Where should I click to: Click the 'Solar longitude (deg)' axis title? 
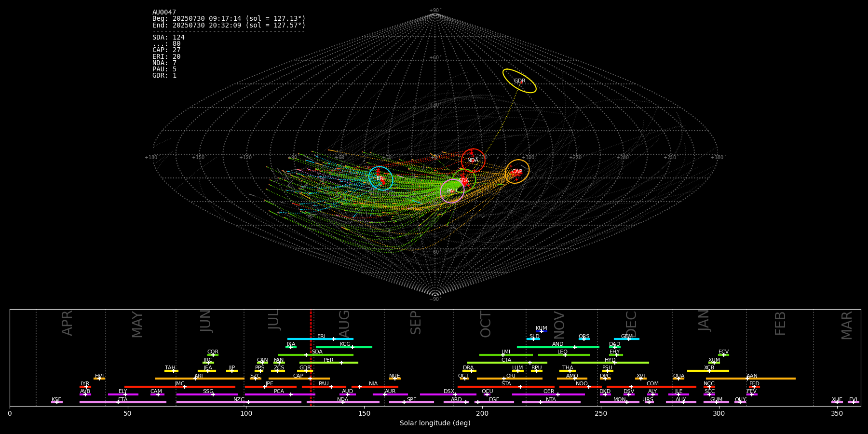(435, 423)
